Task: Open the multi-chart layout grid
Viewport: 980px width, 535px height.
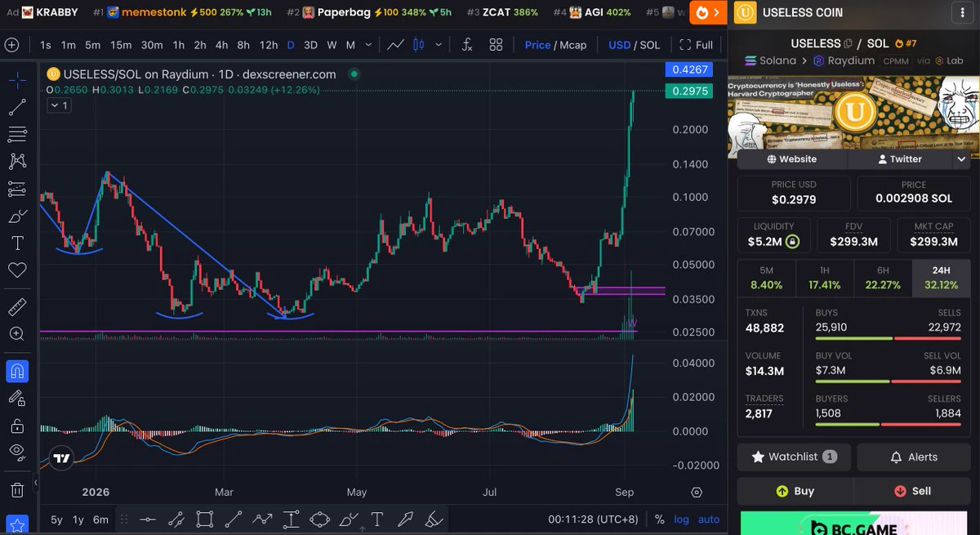Action: click(x=496, y=45)
